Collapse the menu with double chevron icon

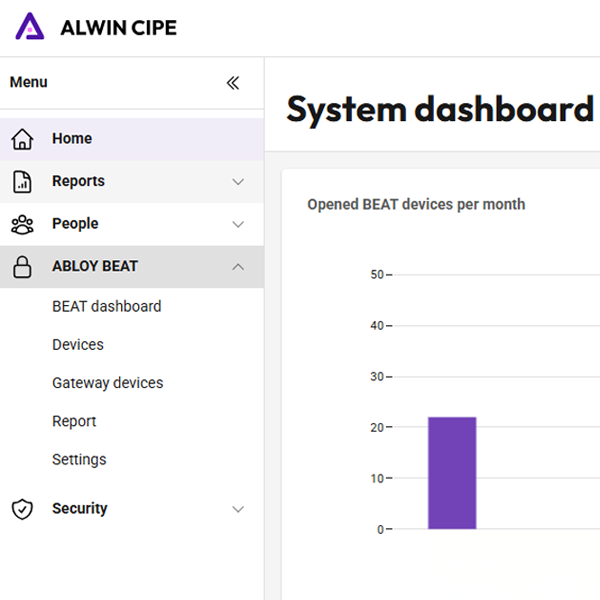pyautogui.click(x=233, y=83)
